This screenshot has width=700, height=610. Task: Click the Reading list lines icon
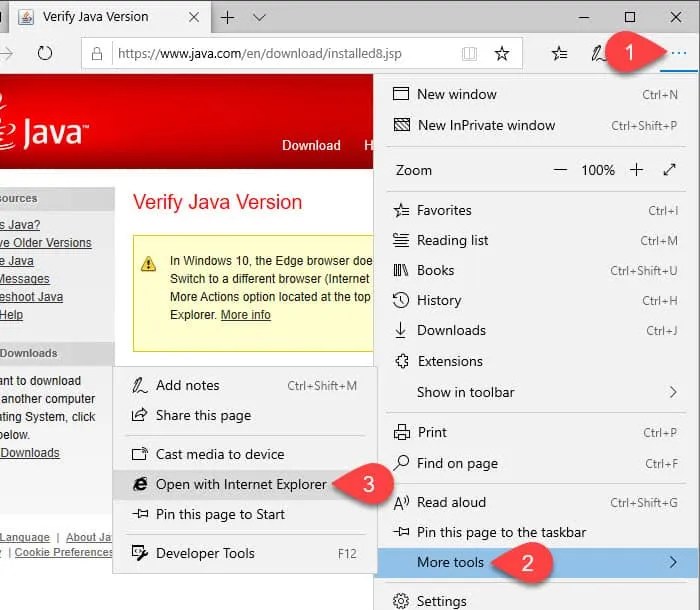[x=401, y=240]
